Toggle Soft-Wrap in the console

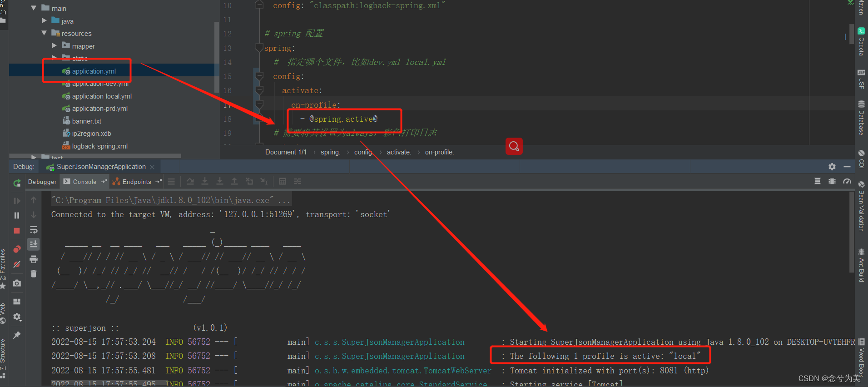coord(34,229)
